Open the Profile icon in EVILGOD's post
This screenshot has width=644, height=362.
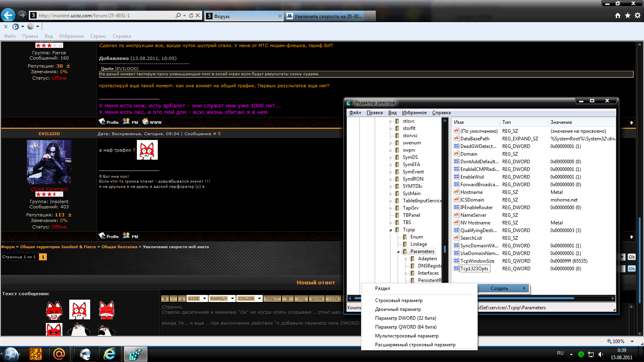coord(109,236)
